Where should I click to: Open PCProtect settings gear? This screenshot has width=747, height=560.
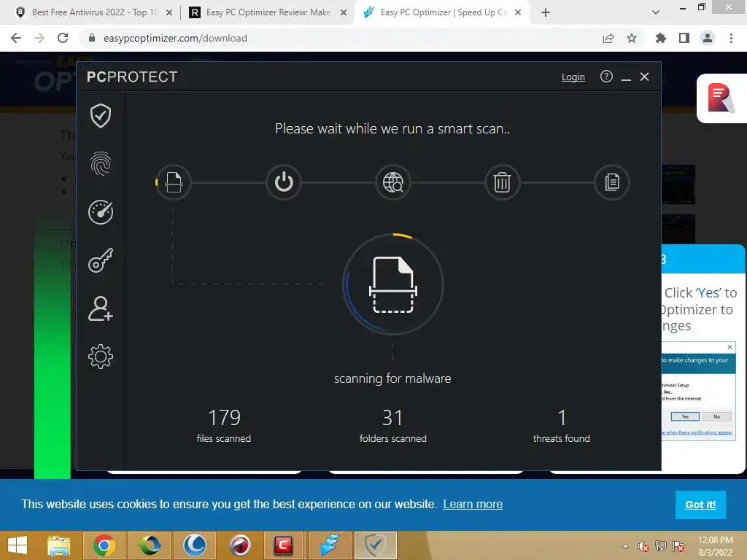pos(101,356)
